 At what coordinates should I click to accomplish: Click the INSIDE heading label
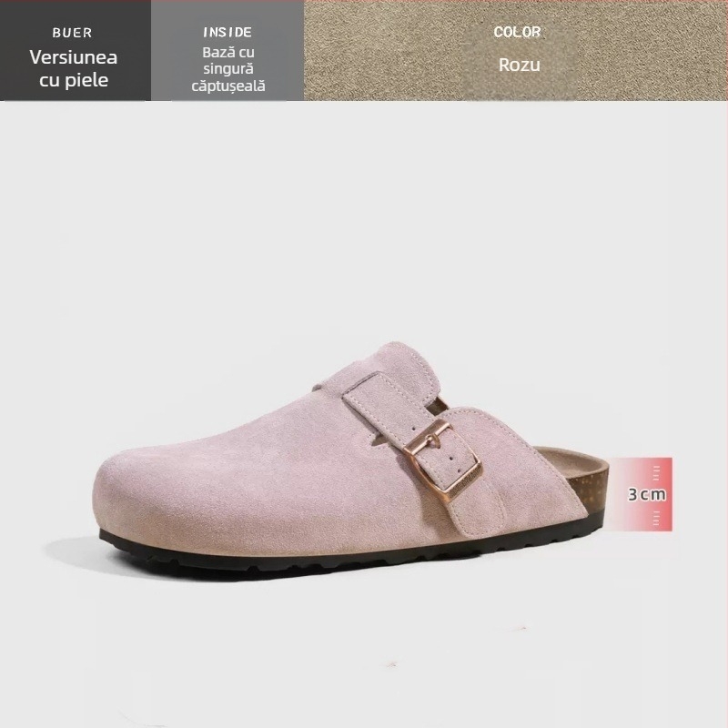pos(227,32)
